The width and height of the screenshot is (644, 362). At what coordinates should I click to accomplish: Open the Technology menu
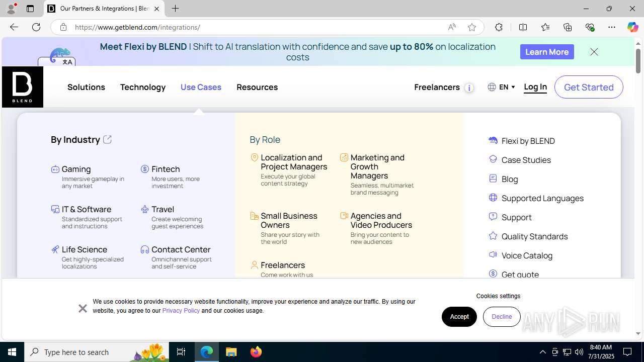coord(143,87)
